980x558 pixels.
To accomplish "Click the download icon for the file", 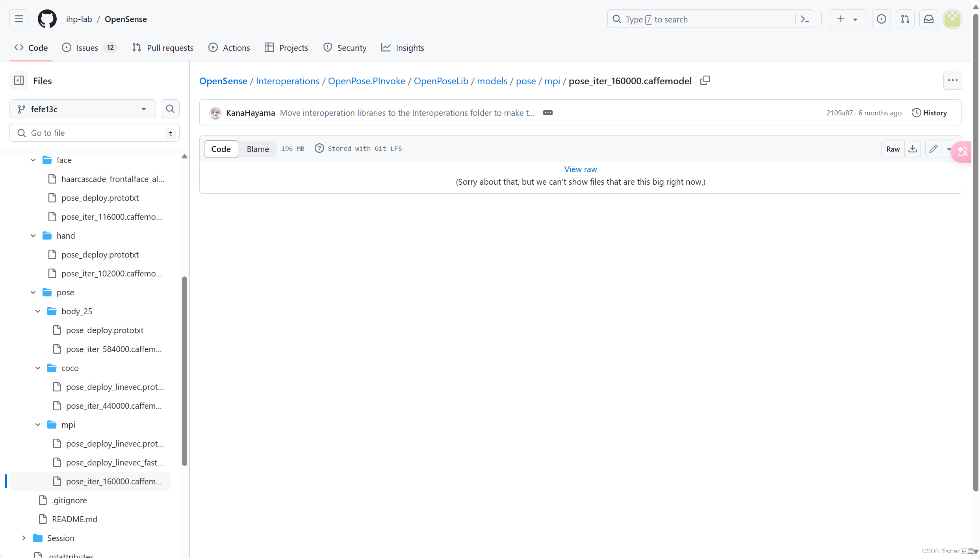I will pyautogui.click(x=913, y=149).
